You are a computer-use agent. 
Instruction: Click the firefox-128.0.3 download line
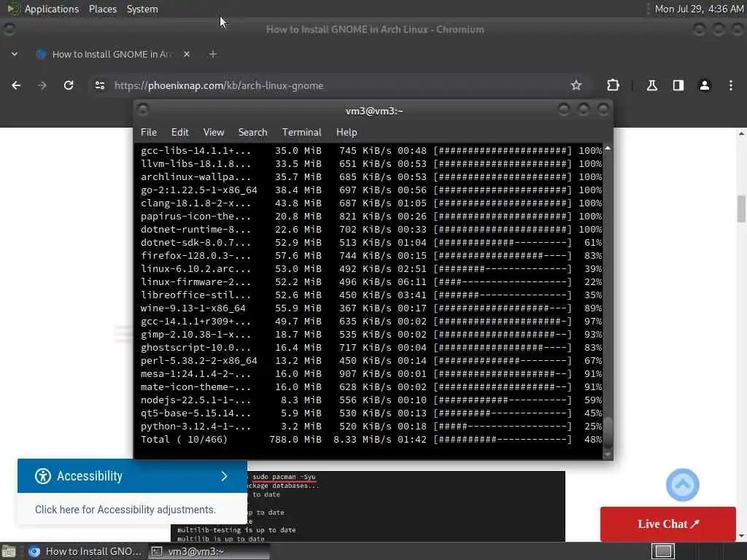pos(371,256)
